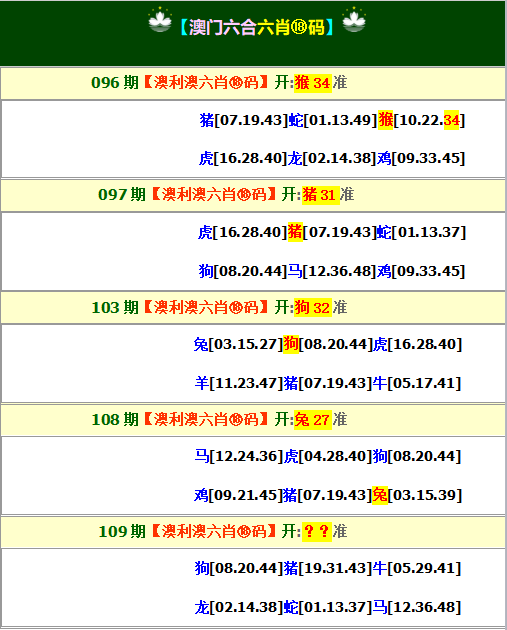
Task: Click 马[12.36.48] in the 109 block
Action: pyautogui.click(x=417, y=607)
